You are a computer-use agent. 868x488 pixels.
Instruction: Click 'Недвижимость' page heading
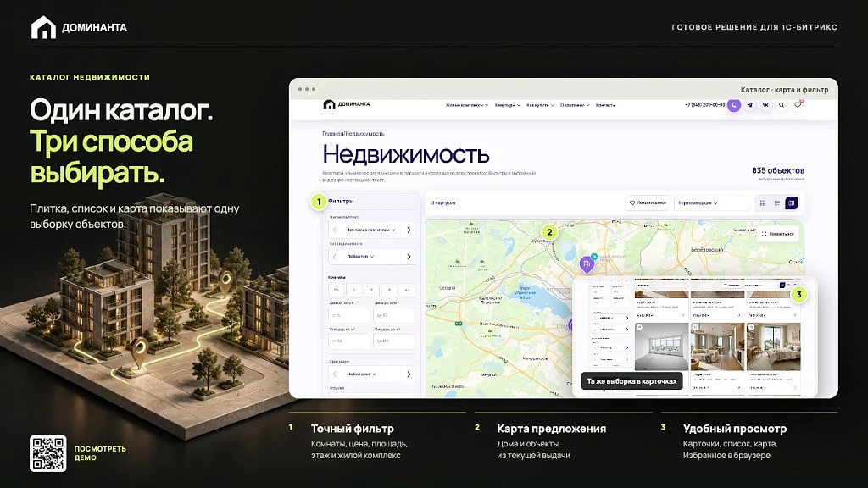pyautogui.click(x=406, y=154)
